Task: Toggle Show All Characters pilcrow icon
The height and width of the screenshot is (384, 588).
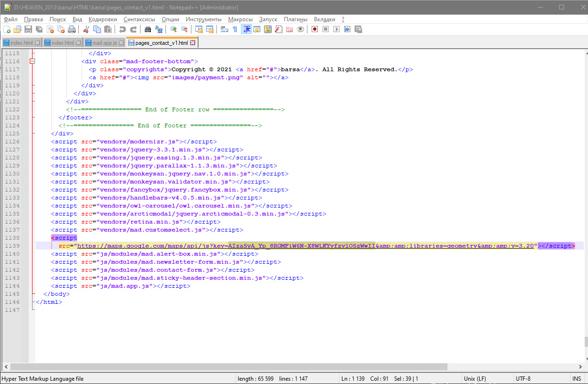Action: (235, 29)
